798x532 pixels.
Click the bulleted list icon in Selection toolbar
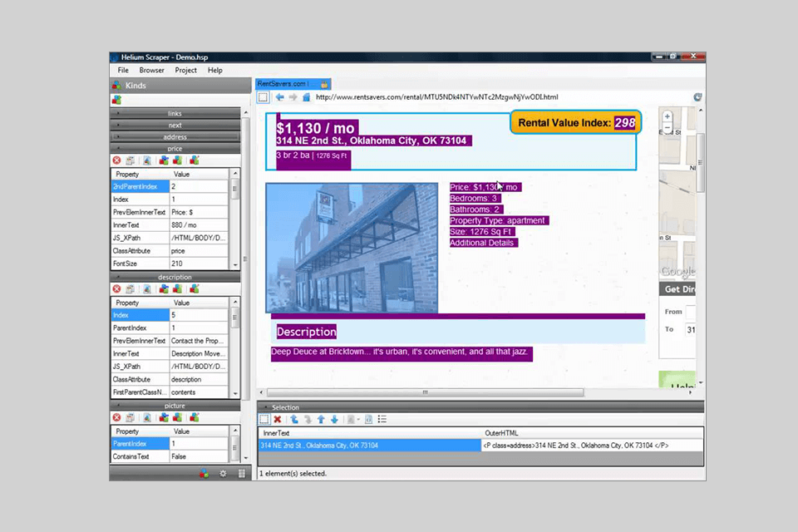coord(382,419)
